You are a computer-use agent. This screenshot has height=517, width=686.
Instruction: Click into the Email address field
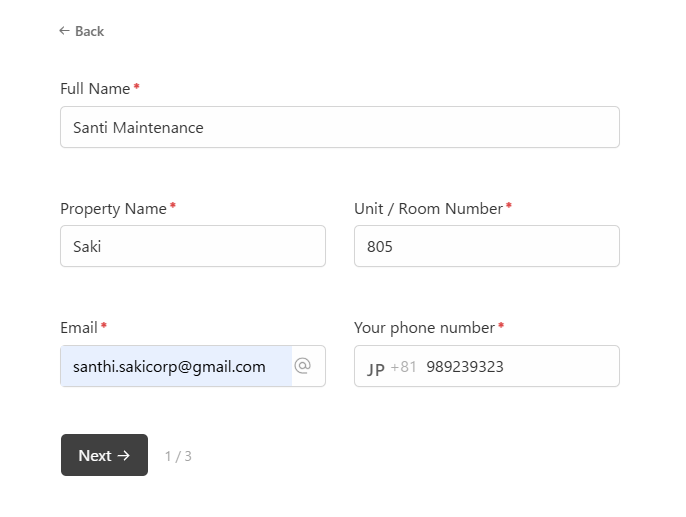coord(175,366)
